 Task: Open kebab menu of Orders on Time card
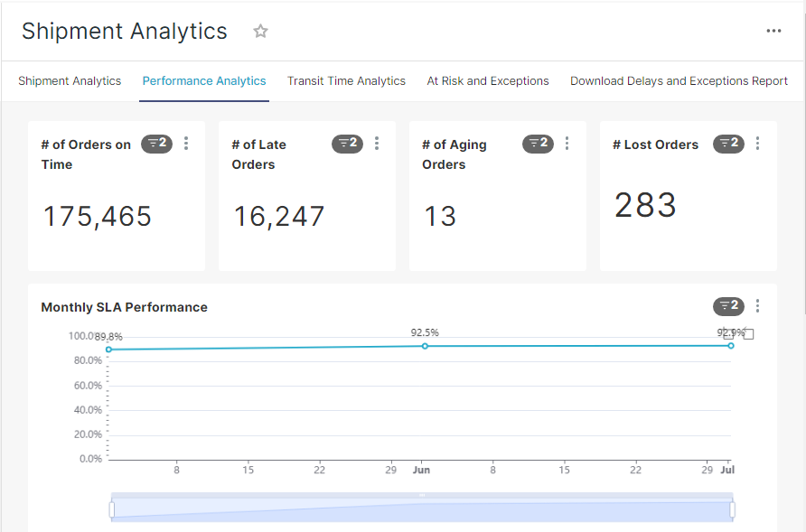[x=186, y=144]
